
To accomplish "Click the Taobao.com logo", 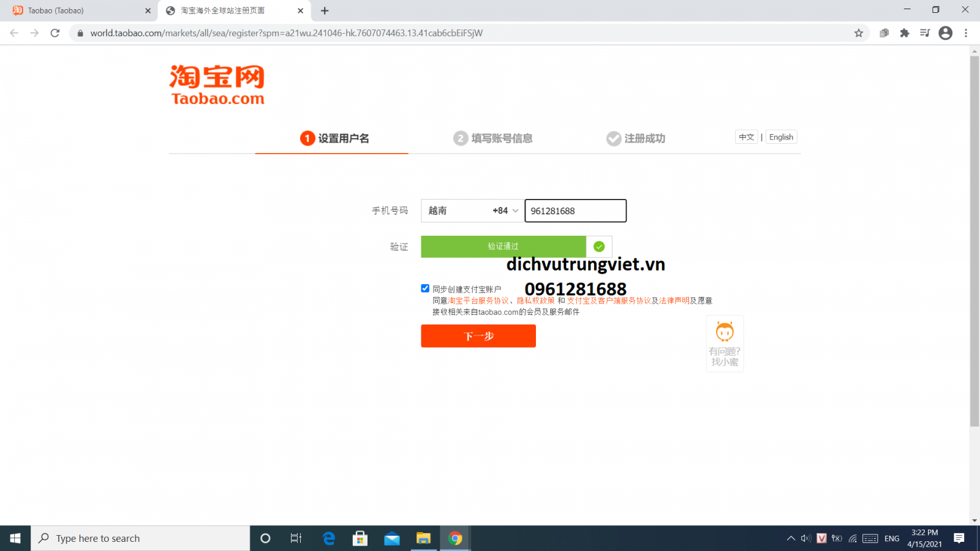I will 217,85.
